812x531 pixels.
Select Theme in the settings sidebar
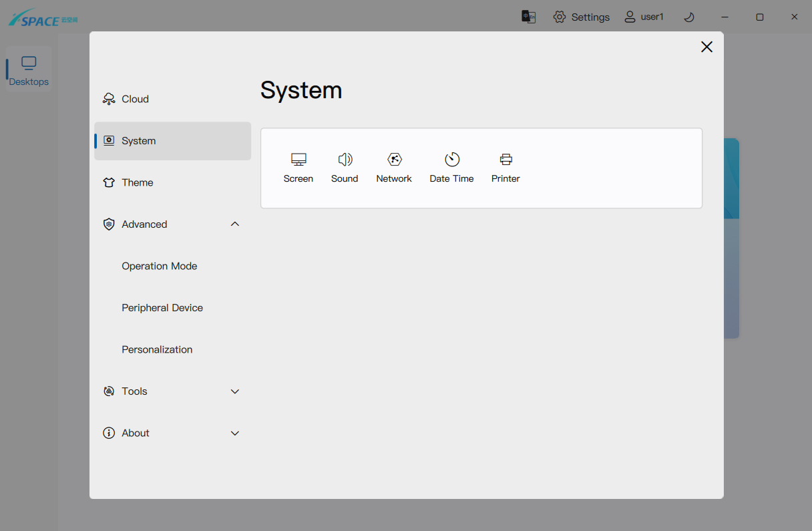point(137,182)
